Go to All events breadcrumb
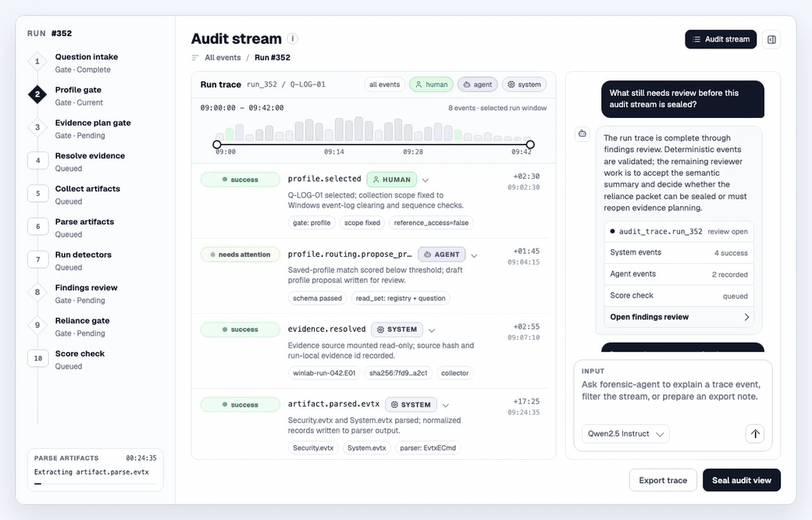 click(223, 58)
